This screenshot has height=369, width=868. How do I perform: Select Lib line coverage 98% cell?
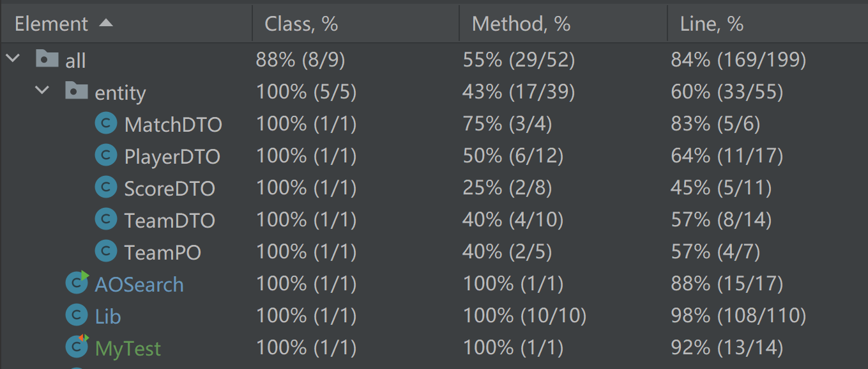click(738, 316)
